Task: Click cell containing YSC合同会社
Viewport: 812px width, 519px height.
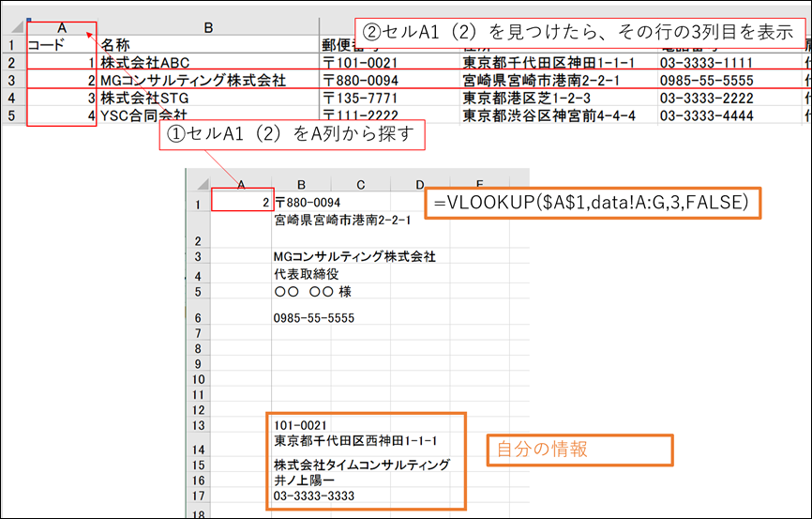Action: pyautogui.click(x=208, y=115)
